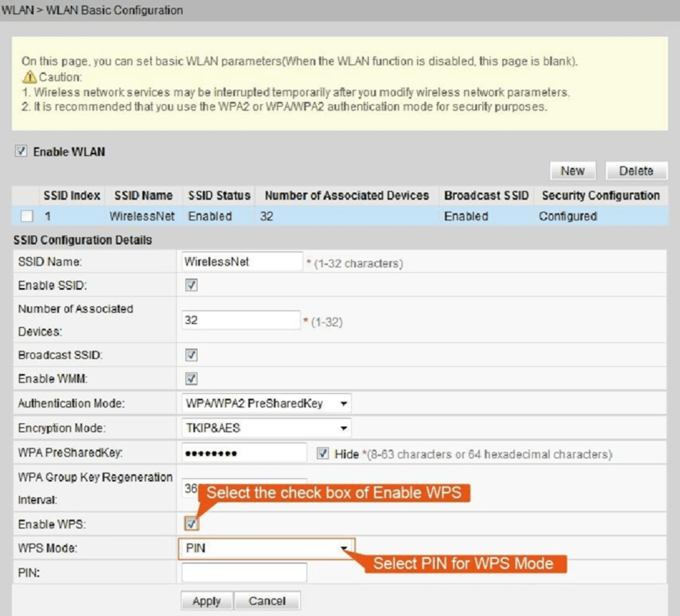Open the Encryption Mode dropdown
This screenshot has width=680, height=616.
[266, 428]
